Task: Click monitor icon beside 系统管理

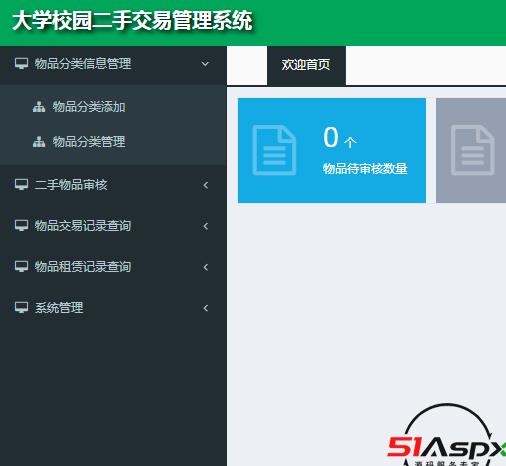Action: pyautogui.click(x=21, y=307)
